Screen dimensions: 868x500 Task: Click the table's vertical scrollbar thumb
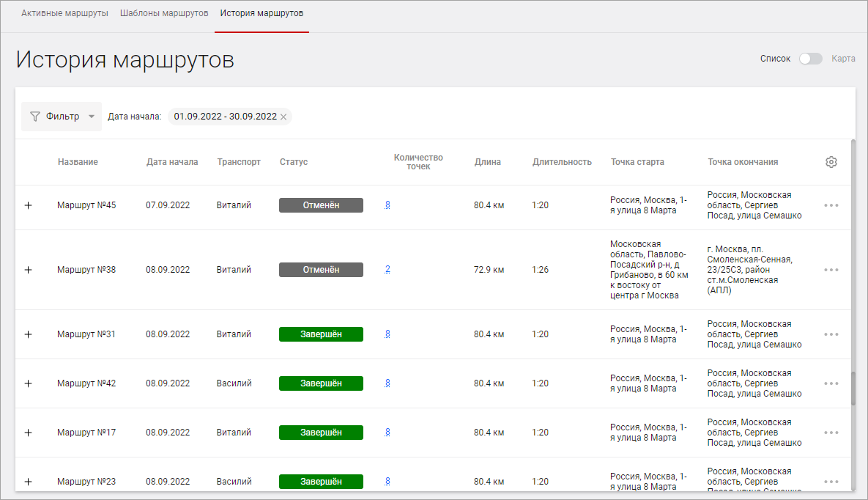[x=853, y=388]
